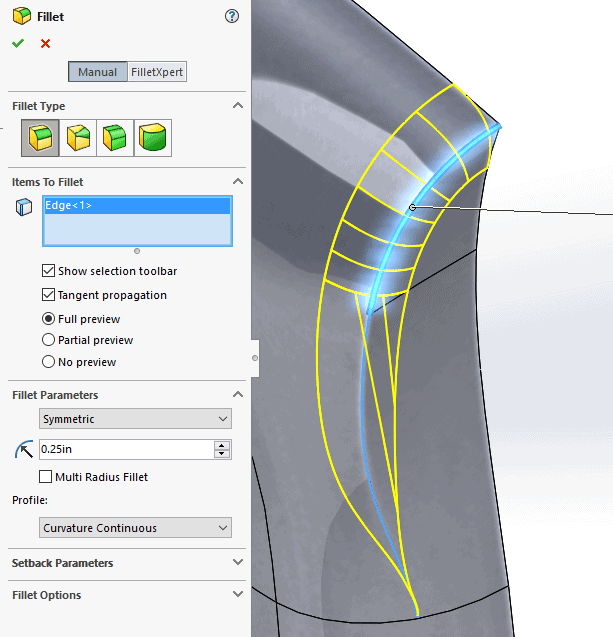Click the Fillet feature icon in header
This screenshot has width=613, height=637.
22,16
